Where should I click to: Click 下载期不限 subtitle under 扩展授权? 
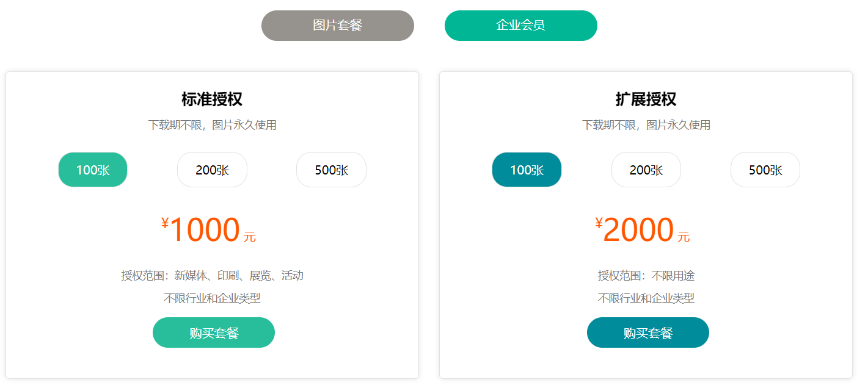pyautogui.click(x=646, y=125)
